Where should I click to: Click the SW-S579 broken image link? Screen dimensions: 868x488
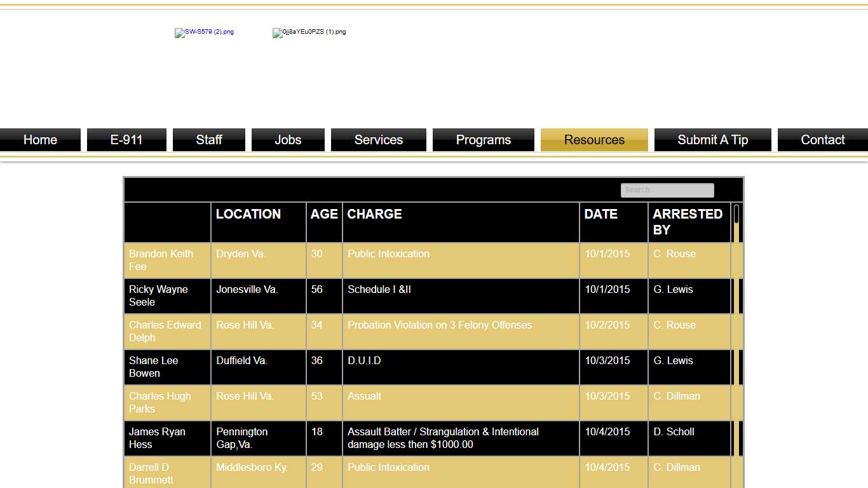click(205, 32)
